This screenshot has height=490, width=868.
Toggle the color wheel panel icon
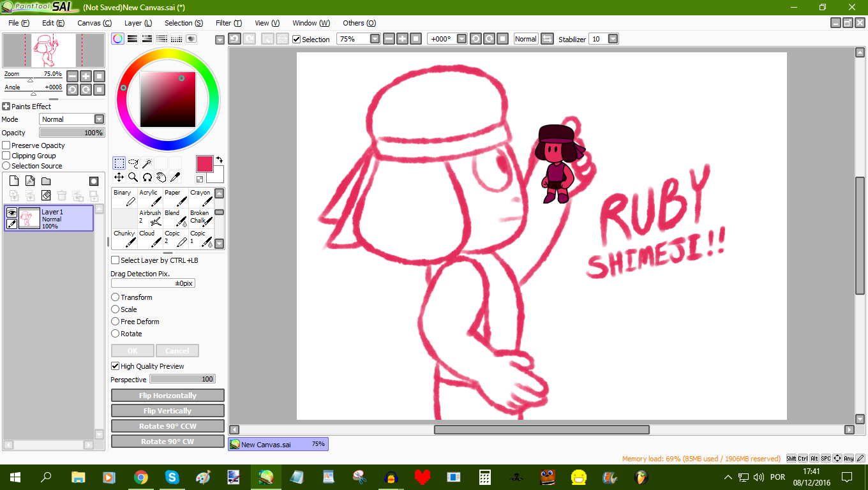tap(118, 39)
